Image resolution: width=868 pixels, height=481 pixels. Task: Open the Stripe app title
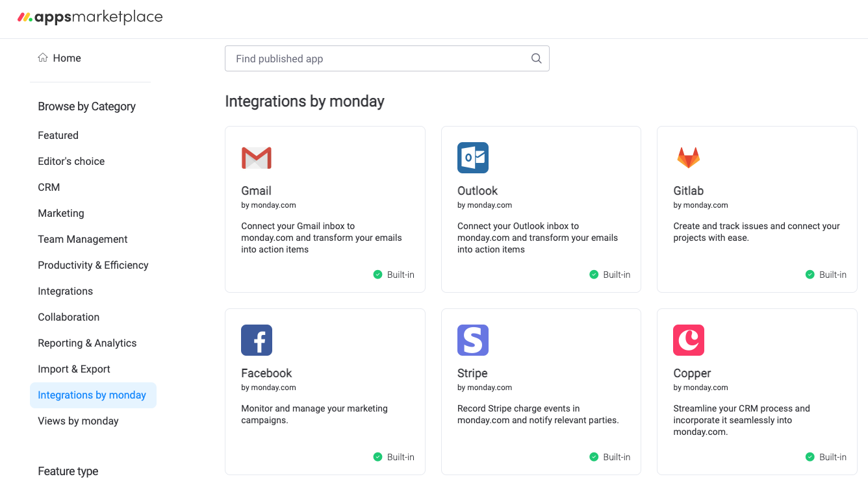point(472,373)
